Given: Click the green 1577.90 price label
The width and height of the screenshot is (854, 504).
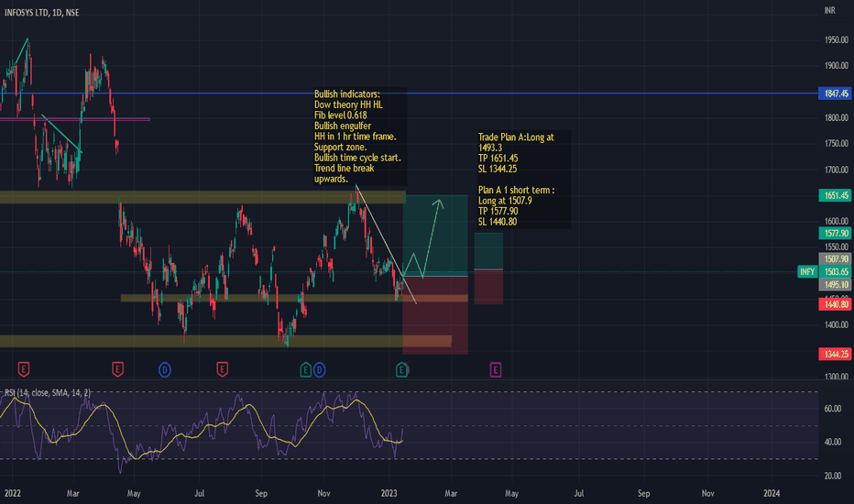Looking at the screenshot, I should [x=836, y=233].
